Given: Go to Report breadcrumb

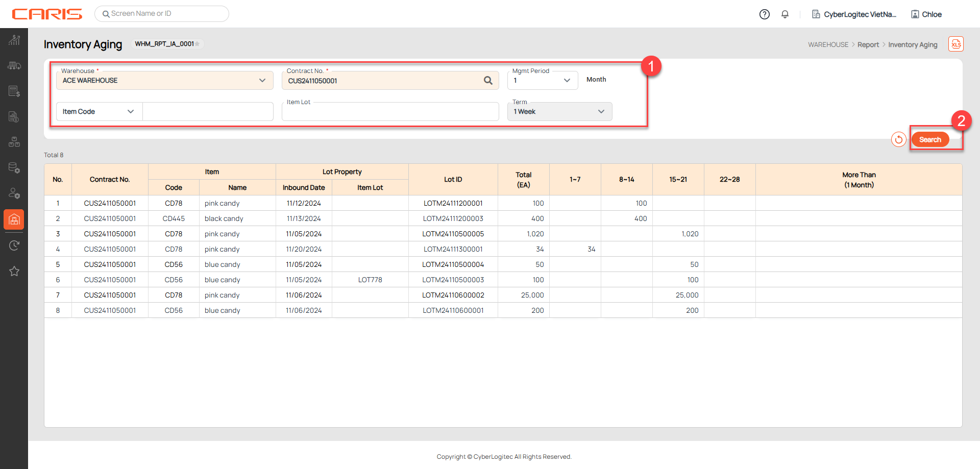Looking at the screenshot, I should [868, 45].
